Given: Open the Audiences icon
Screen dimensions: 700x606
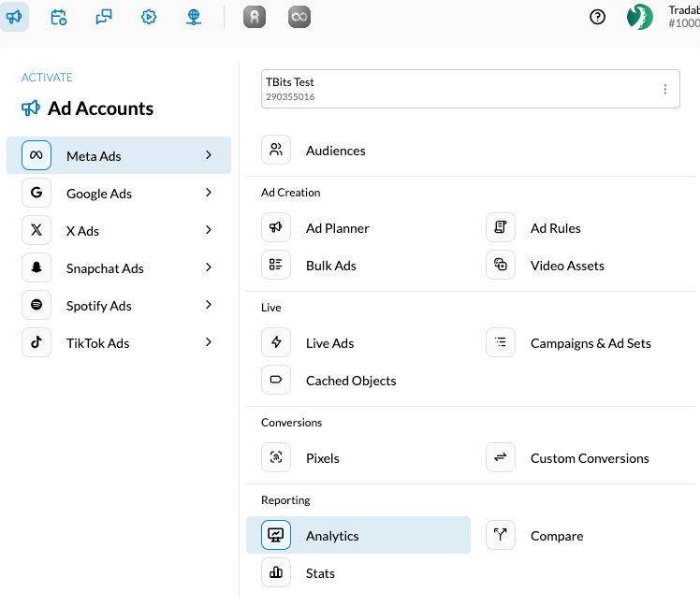Looking at the screenshot, I should (276, 150).
